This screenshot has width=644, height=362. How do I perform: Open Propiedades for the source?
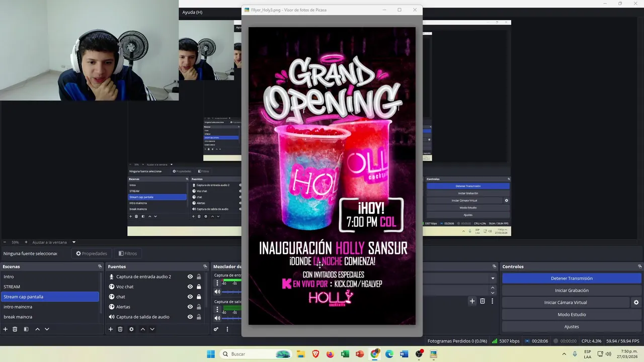coord(92,253)
